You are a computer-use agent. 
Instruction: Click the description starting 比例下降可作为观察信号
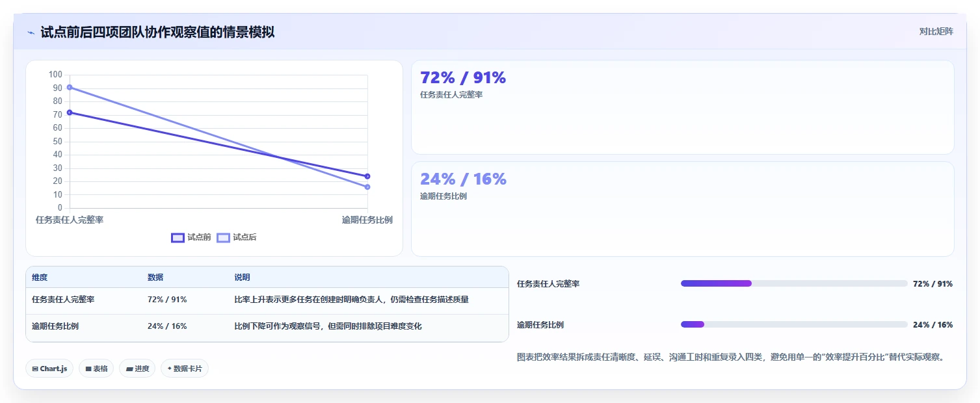tap(328, 326)
